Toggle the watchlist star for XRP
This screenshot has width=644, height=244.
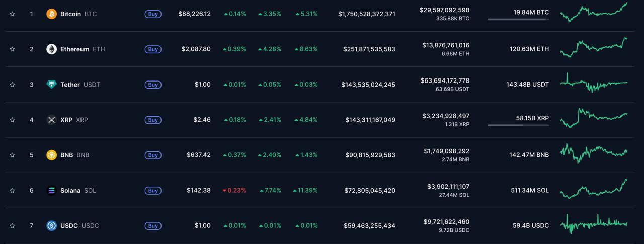point(12,120)
